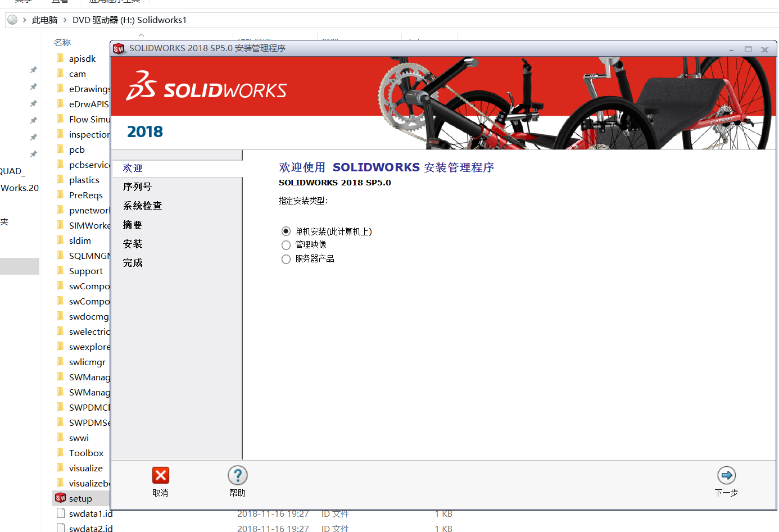Click the swdata1.id date 2018-11-16 19:27
This screenshot has width=779, height=532.
[273, 514]
